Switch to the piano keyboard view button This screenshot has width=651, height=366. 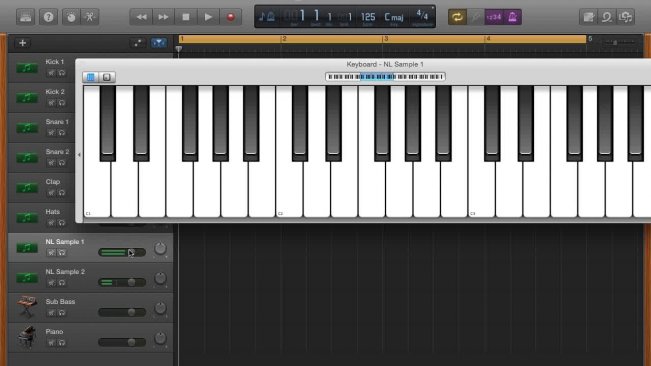coord(91,77)
